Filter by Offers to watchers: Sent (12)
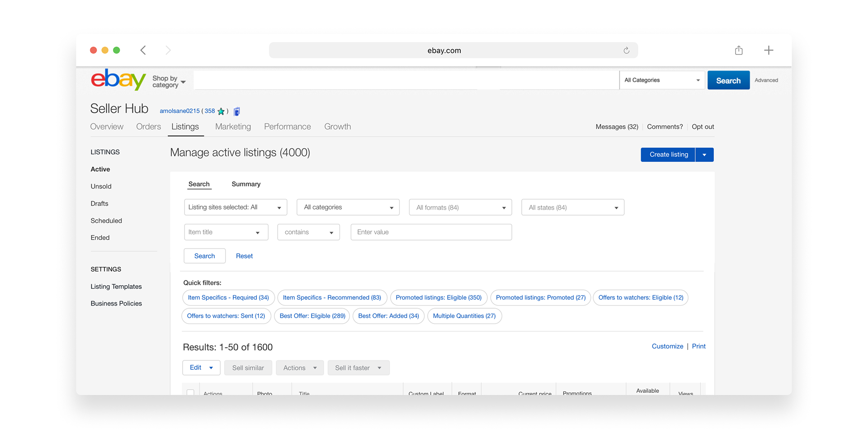This screenshot has width=868, height=429. click(x=226, y=316)
